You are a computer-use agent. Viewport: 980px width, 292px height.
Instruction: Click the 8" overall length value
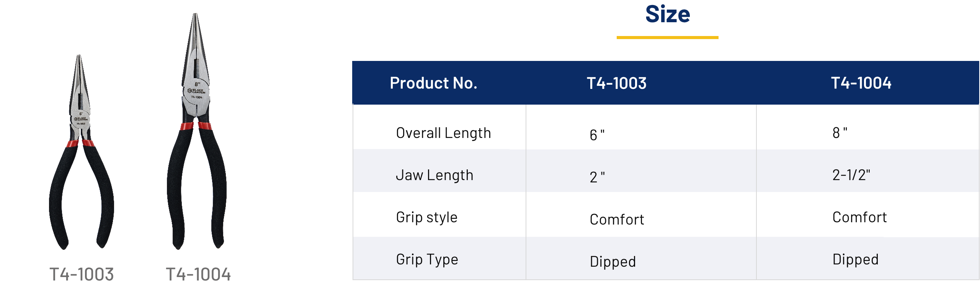click(840, 133)
